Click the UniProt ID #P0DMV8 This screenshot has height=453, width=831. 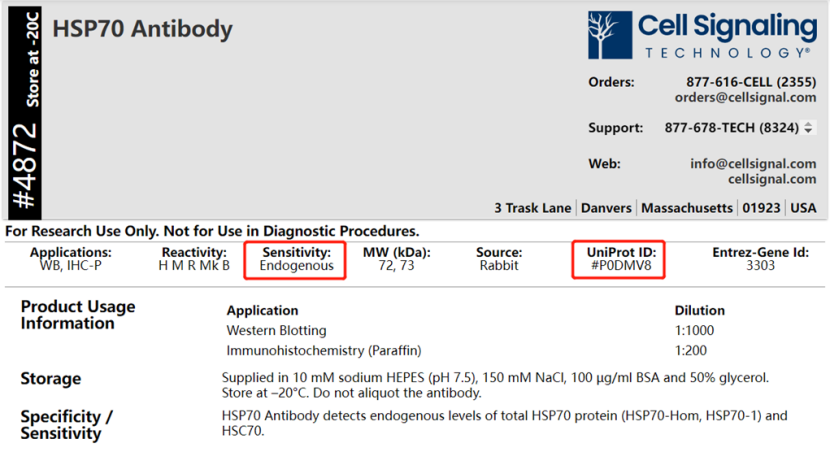621,266
